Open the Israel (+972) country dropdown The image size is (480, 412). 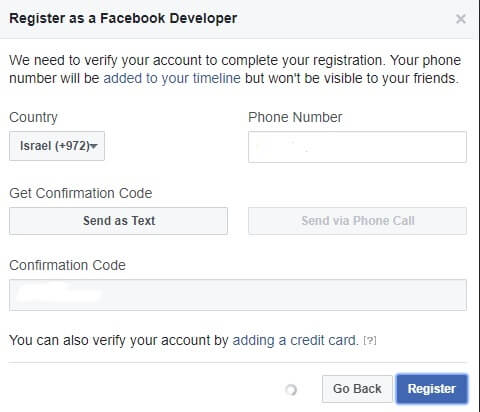point(57,146)
